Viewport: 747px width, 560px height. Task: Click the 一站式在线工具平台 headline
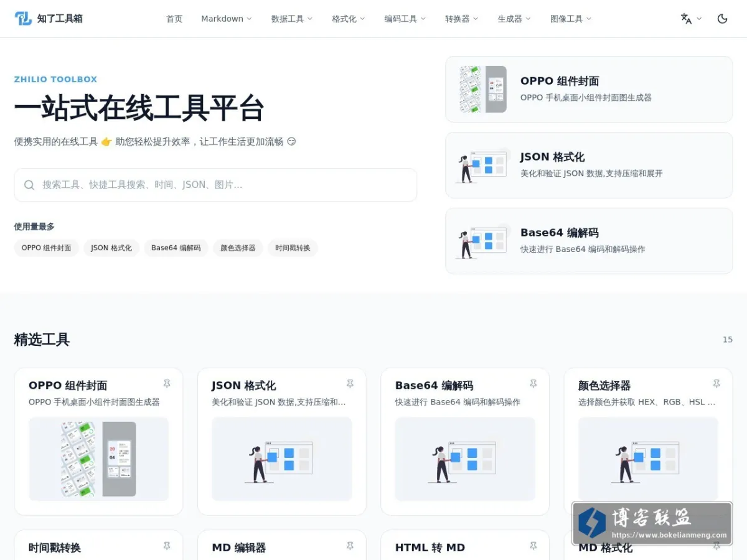(x=139, y=108)
